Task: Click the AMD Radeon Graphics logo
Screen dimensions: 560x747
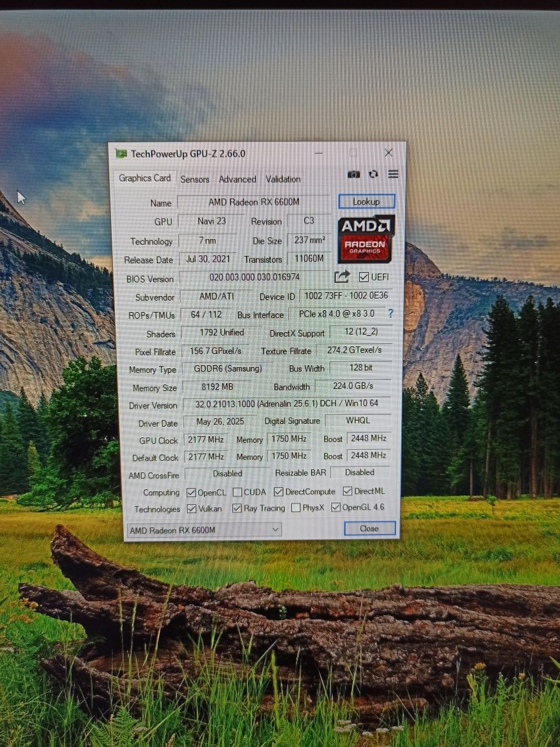Action: pyautogui.click(x=366, y=238)
